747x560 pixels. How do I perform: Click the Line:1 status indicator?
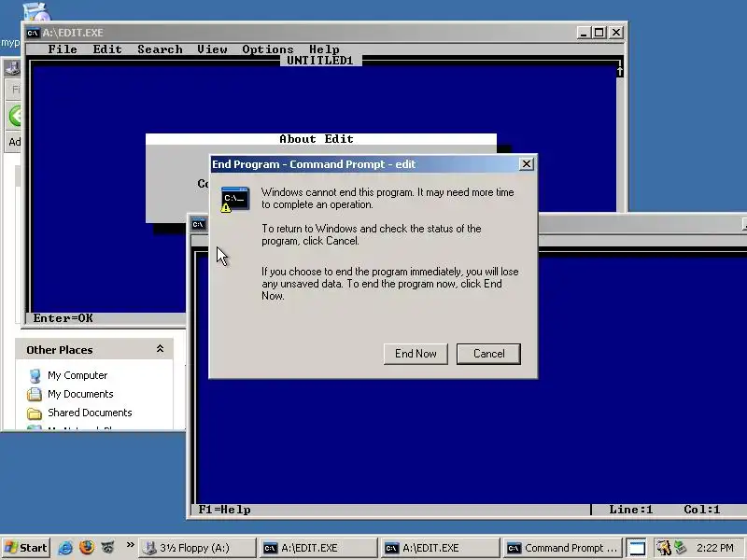(x=631, y=510)
